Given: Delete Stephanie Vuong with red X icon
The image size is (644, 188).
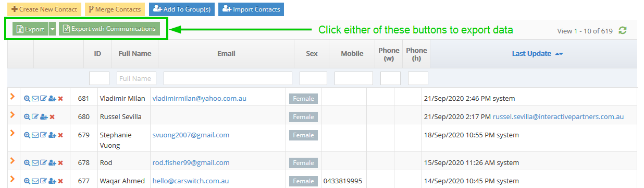Looking at the screenshot, I should pyautogui.click(x=60, y=135).
